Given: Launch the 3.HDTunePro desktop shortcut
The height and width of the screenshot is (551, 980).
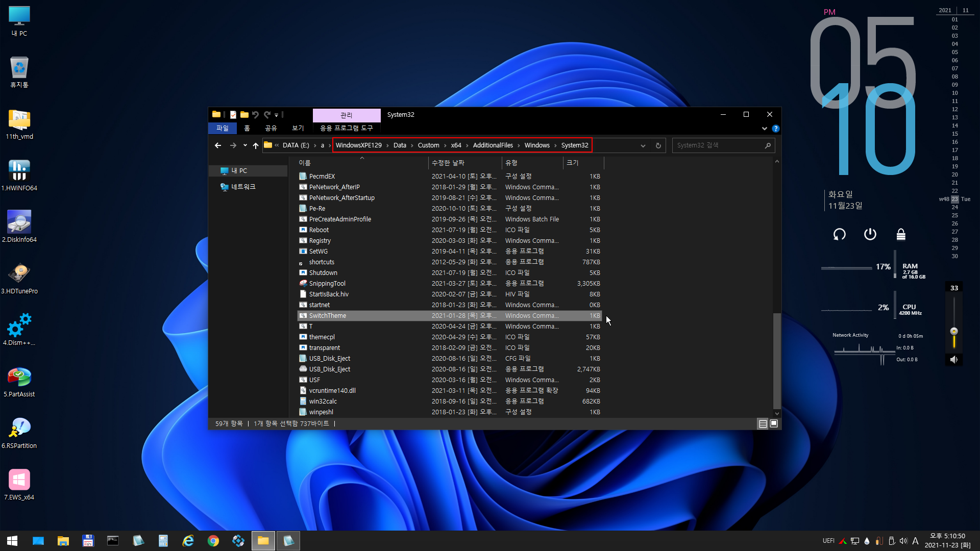Looking at the screenshot, I should (x=19, y=279).
